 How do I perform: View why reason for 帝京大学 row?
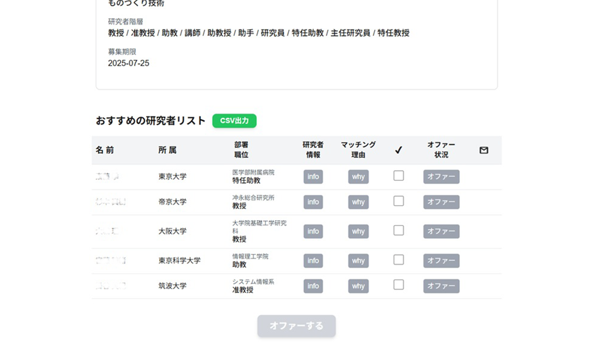[358, 202]
